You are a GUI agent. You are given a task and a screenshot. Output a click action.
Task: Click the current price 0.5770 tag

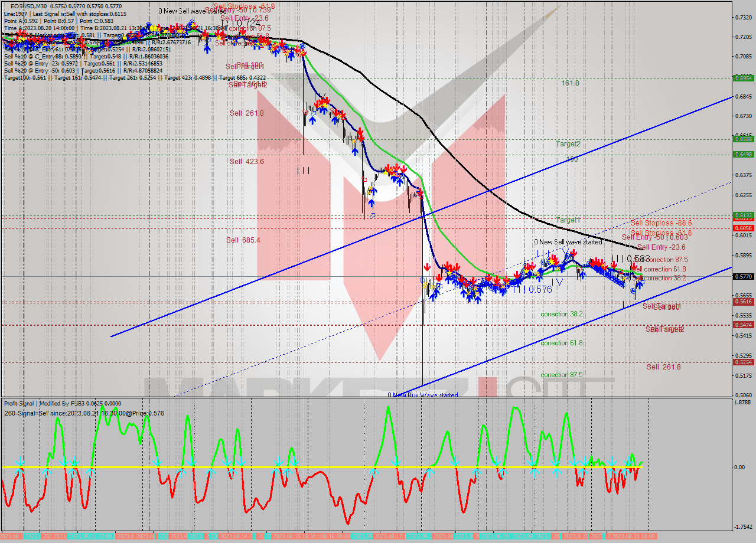click(x=742, y=276)
